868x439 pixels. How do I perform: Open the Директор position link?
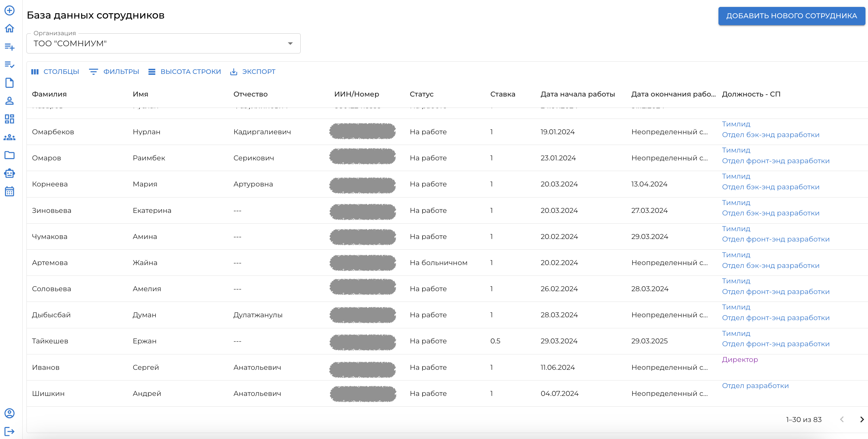click(x=740, y=359)
